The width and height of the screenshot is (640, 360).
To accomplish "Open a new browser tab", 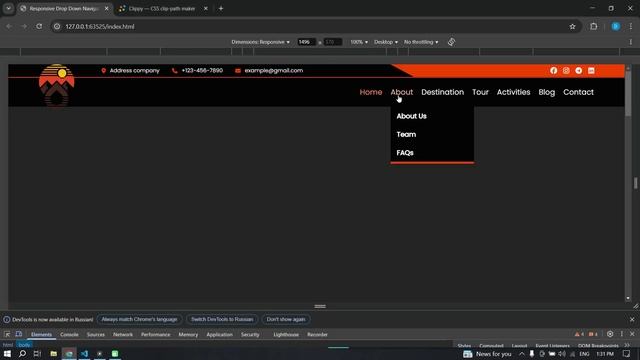I will [221, 8].
